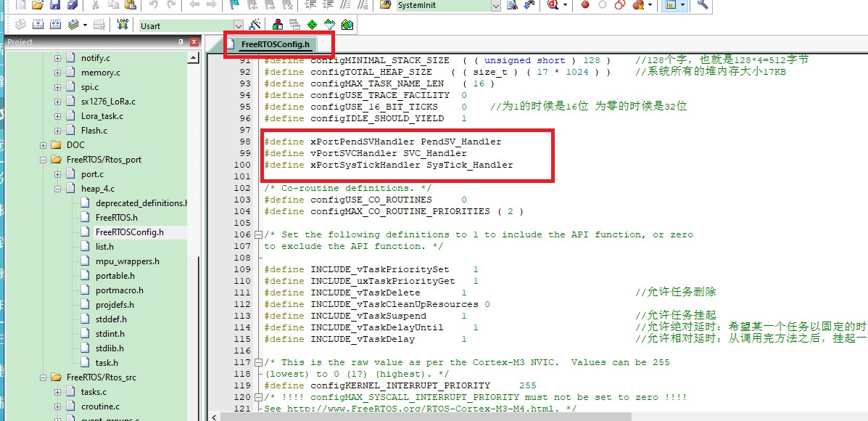This screenshot has width=868, height=421.
Task: Click the Manage Run-Time Environment green diamond icon
Action: [x=313, y=25]
